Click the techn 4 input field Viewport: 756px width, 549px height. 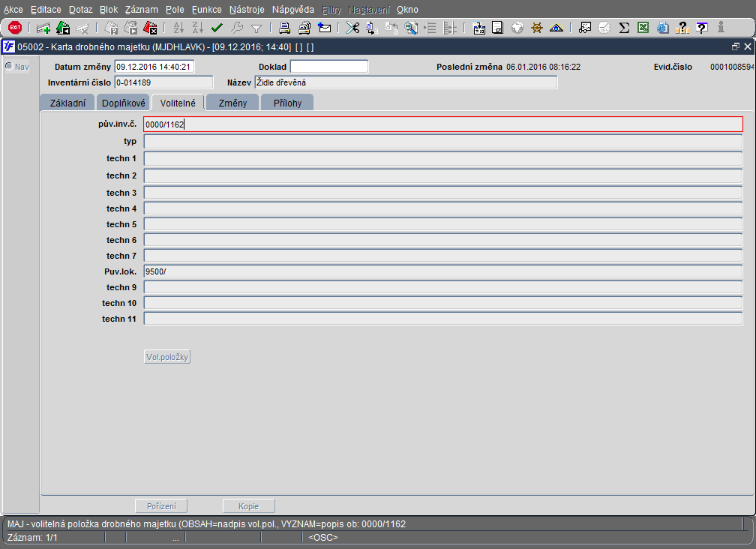pos(443,208)
